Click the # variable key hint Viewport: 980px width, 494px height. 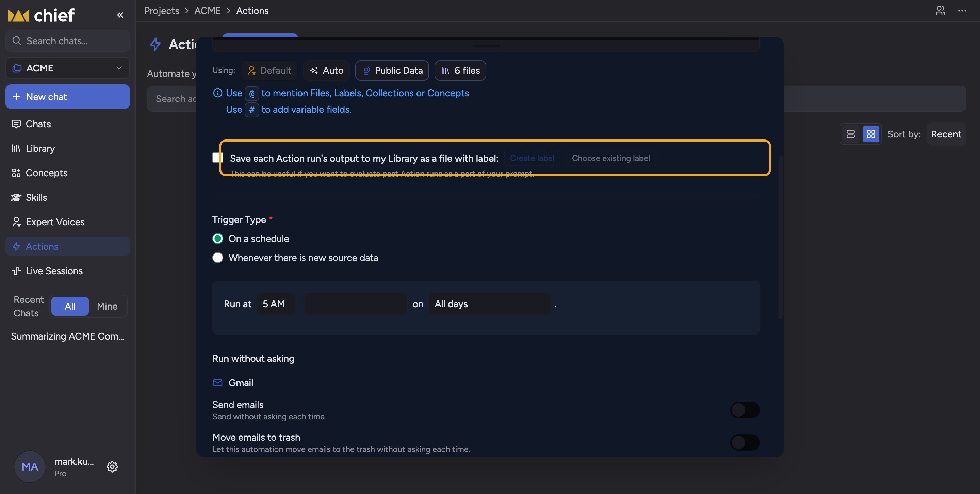point(252,110)
